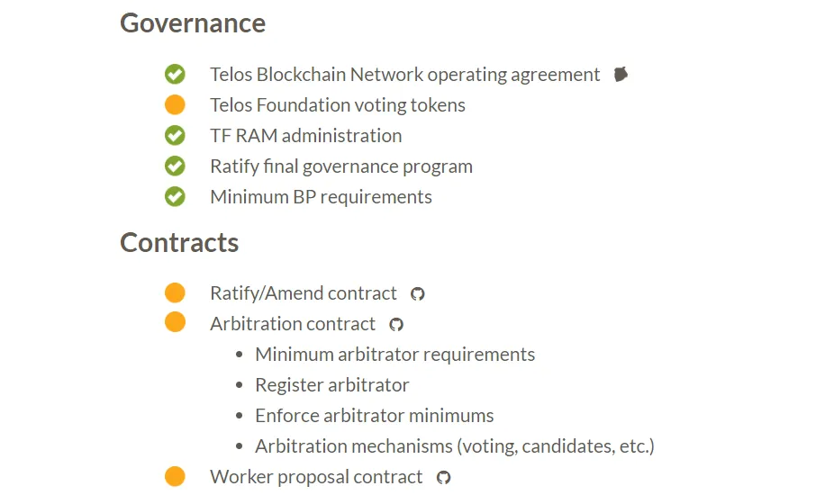Click green checkmark for Telos Blockchain Network agreement
This screenshot has height=504, width=834.
pos(175,74)
